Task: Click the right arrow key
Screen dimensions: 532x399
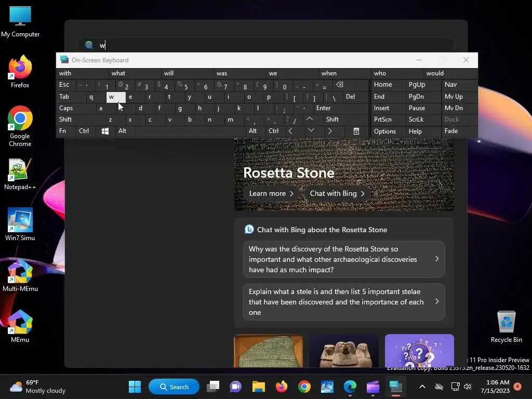Action: (330, 131)
